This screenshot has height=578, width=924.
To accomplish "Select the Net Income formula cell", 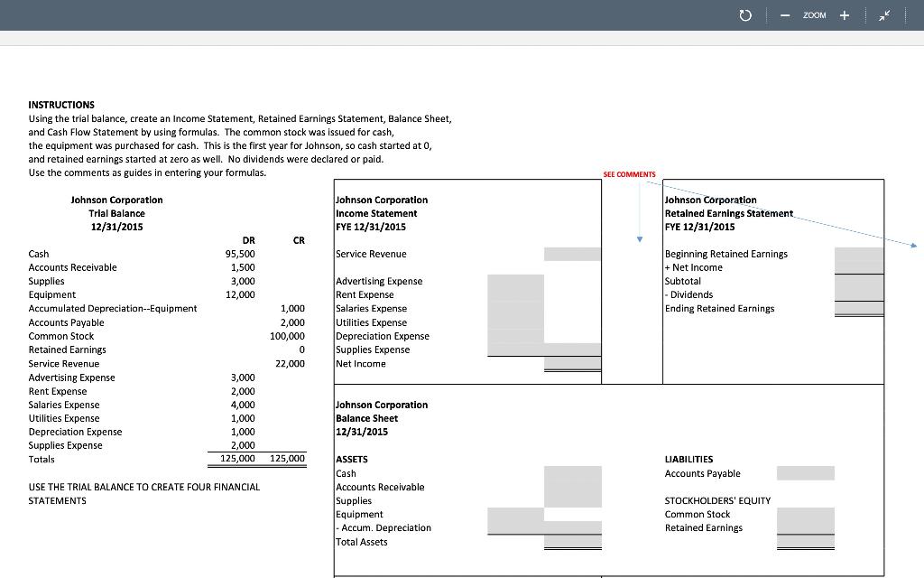I will coord(571,363).
